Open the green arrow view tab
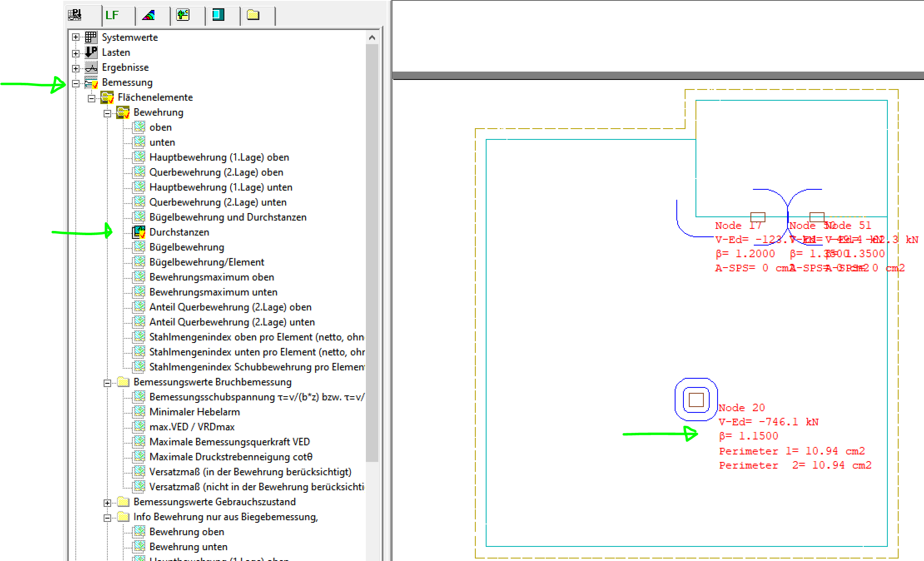924x561 pixels. pyautogui.click(x=183, y=15)
